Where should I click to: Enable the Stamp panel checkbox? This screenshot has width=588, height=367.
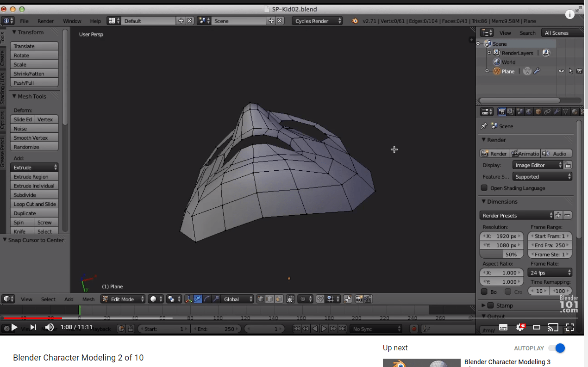pyautogui.click(x=491, y=305)
